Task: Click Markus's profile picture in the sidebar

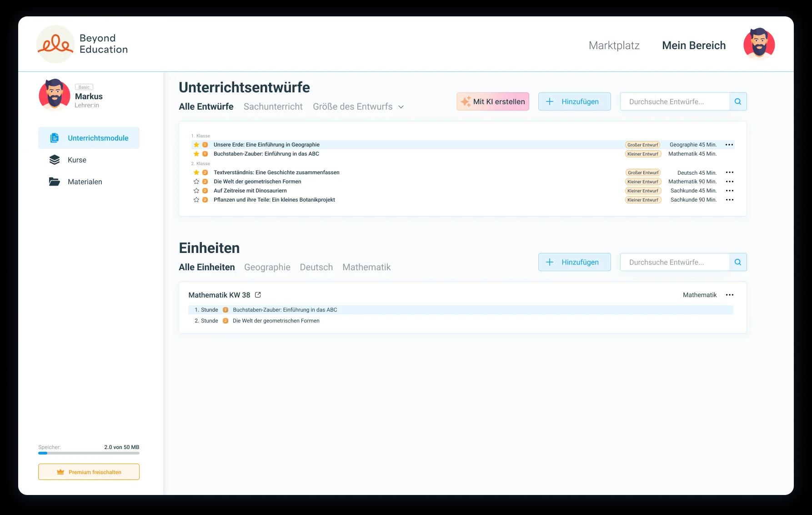Action: (x=55, y=95)
